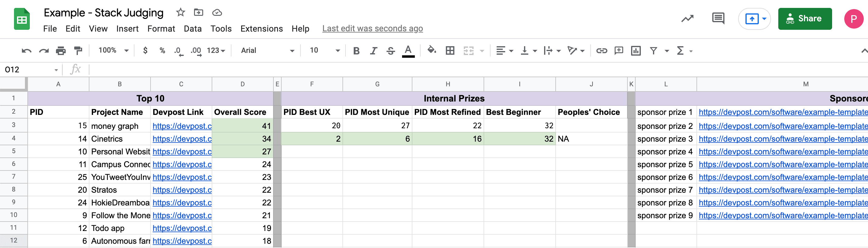Image resolution: width=868 pixels, height=248 pixels.
Task: Open the Format menu
Action: click(x=161, y=29)
